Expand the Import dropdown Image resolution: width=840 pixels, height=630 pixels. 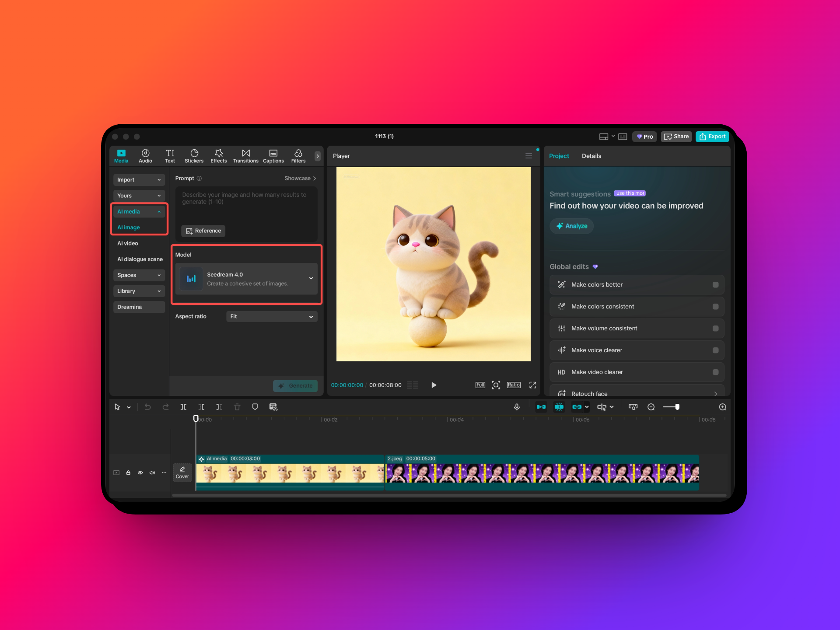[x=139, y=180]
